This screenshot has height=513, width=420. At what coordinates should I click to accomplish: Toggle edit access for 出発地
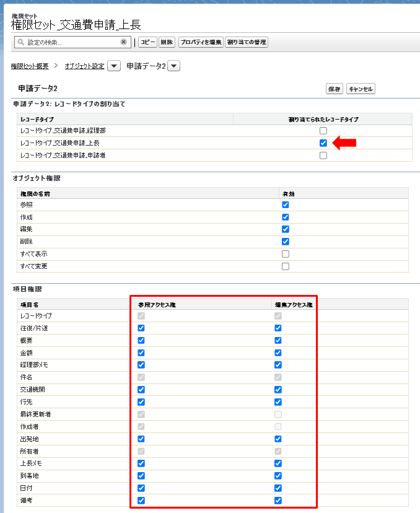coord(278,439)
